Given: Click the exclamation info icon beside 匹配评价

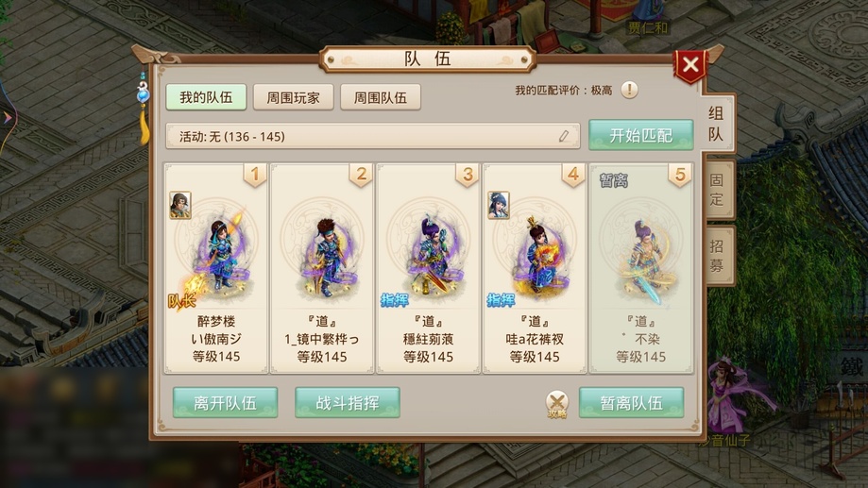Looking at the screenshot, I should (x=629, y=90).
